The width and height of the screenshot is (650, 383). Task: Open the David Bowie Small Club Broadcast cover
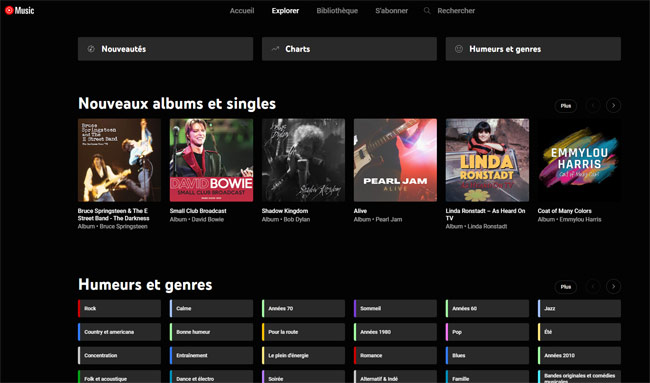[x=211, y=160]
